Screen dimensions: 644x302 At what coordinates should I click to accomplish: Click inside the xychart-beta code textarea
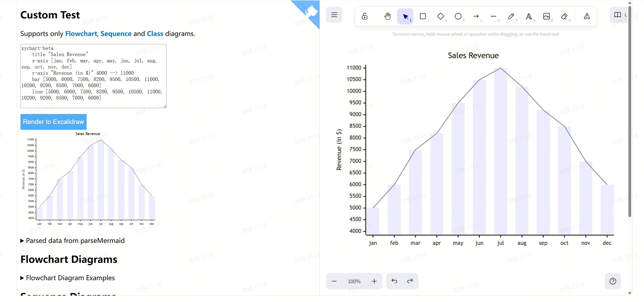pyautogui.click(x=93, y=76)
